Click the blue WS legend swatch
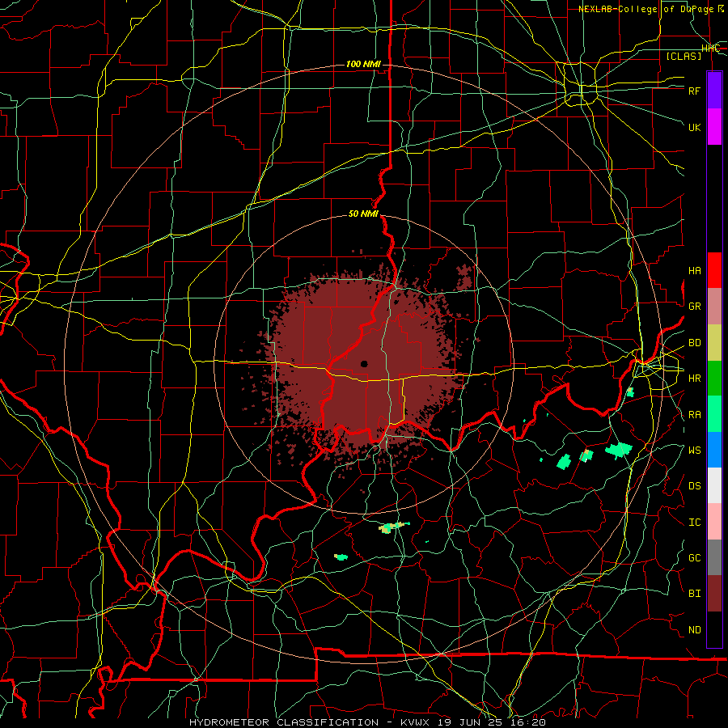 pos(714,450)
